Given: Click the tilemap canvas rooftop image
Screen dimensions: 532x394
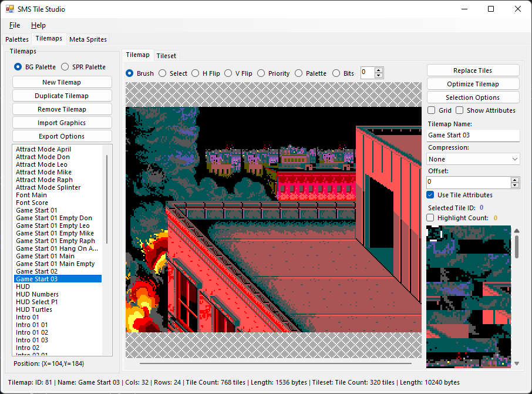Looking at the screenshot, I should coord(274,220).
